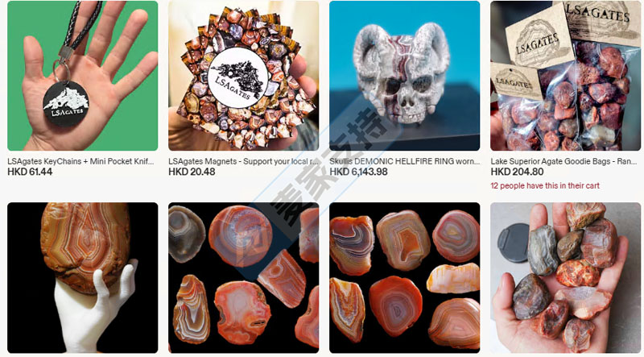The image size is (644, 357).
Task: Click the HKD 204.80 price
Action: (x=517, y=172)
